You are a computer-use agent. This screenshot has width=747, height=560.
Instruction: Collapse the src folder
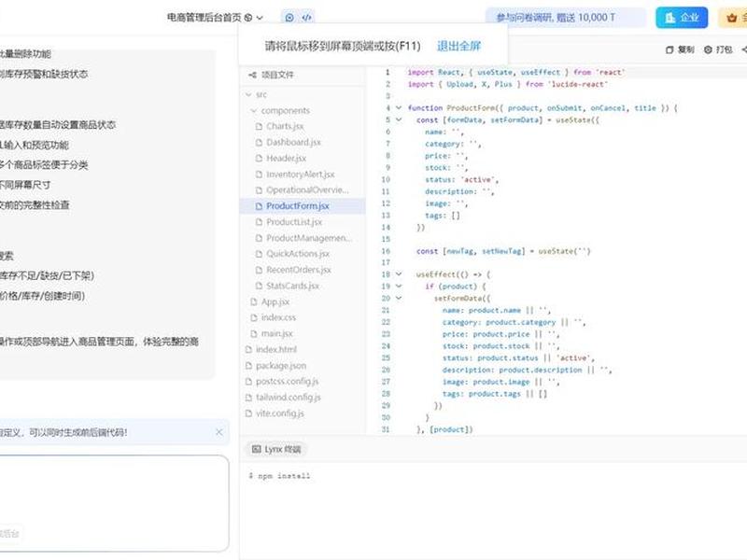click(248, 95)
